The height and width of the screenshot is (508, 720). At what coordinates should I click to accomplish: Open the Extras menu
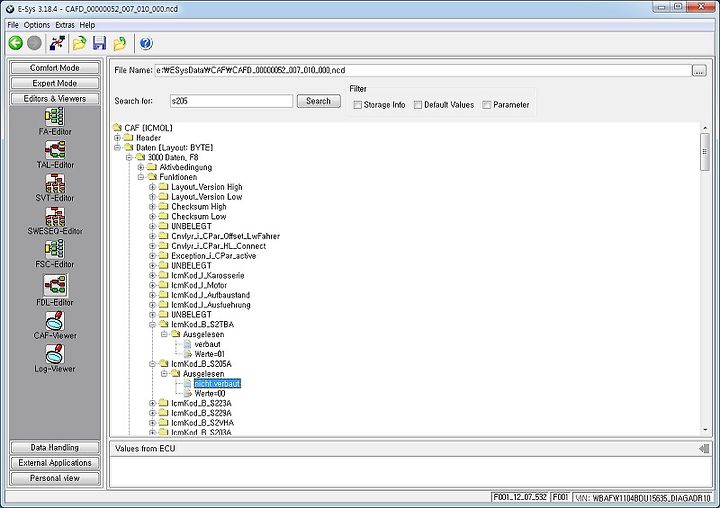[x=65, y=25]
